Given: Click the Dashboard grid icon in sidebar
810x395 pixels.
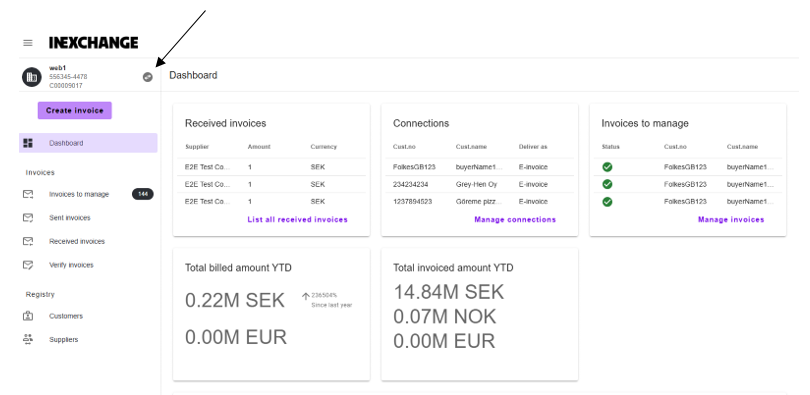Looking at the screenshot, I should (x=28, y=143).
